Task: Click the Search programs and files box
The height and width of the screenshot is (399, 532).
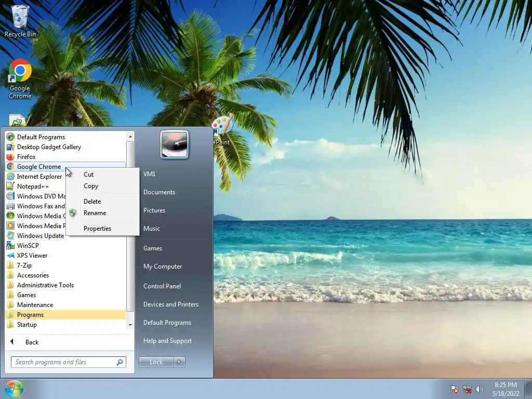Action: [69, 362]
